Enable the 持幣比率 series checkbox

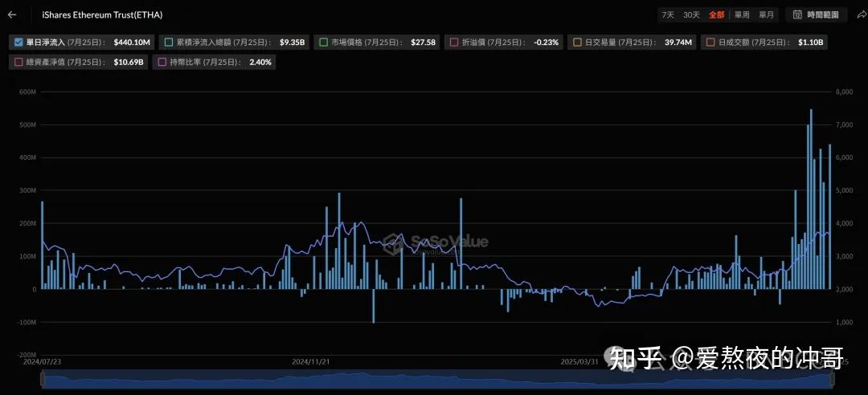point(162,62)
